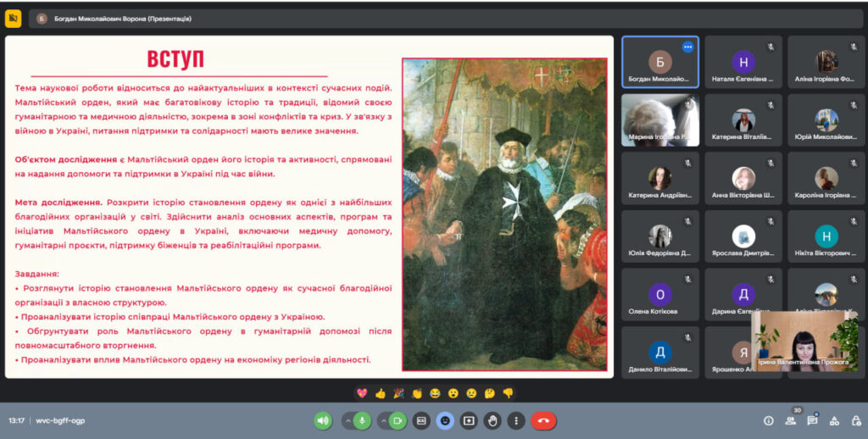Open the participants list showing 30 people

(791, 420)
